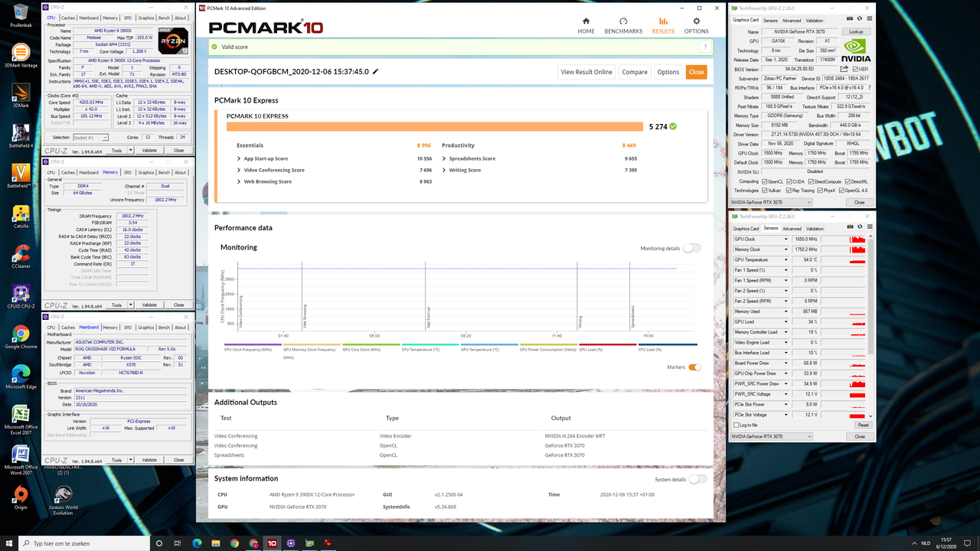Viewport: 980px width, 551px height.
Task: Open PCMark 10 Options gear icon
Action: 696,22
